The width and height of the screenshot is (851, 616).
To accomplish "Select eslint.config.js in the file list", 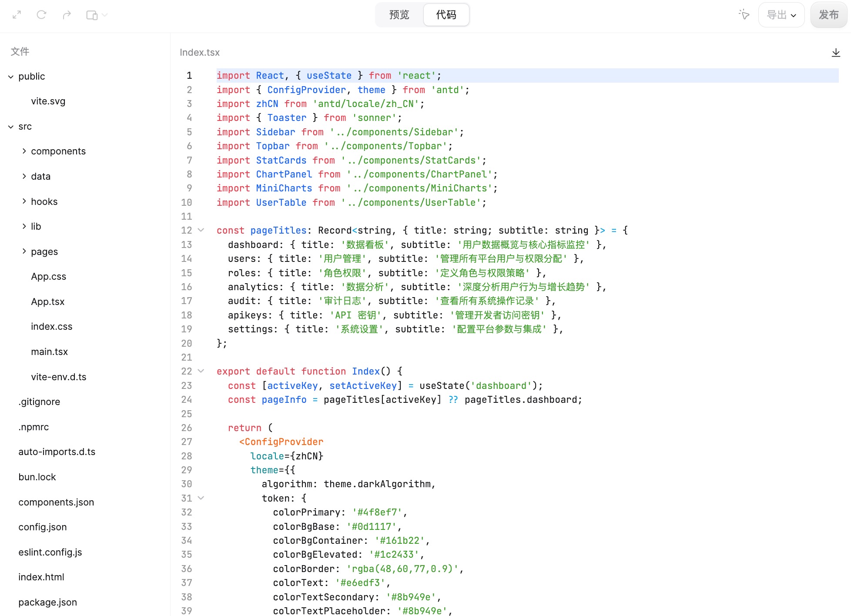I will pos(50,552).
